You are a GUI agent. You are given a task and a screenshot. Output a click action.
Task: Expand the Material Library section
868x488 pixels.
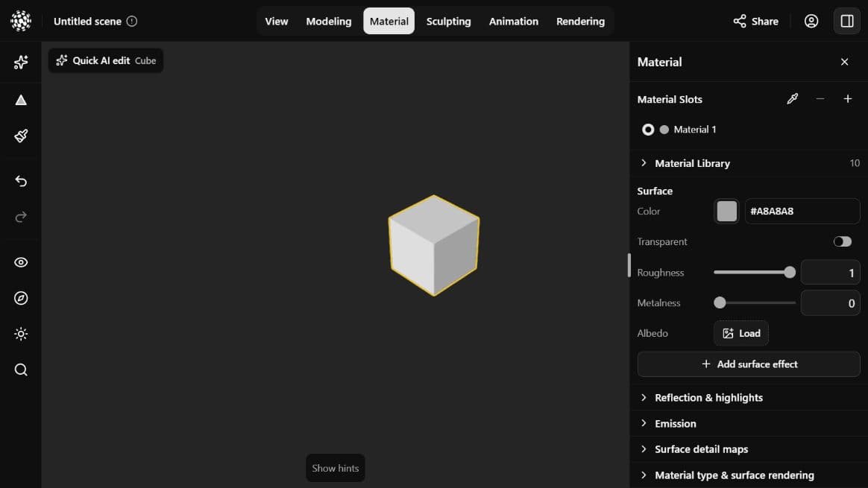pos(749,163)
